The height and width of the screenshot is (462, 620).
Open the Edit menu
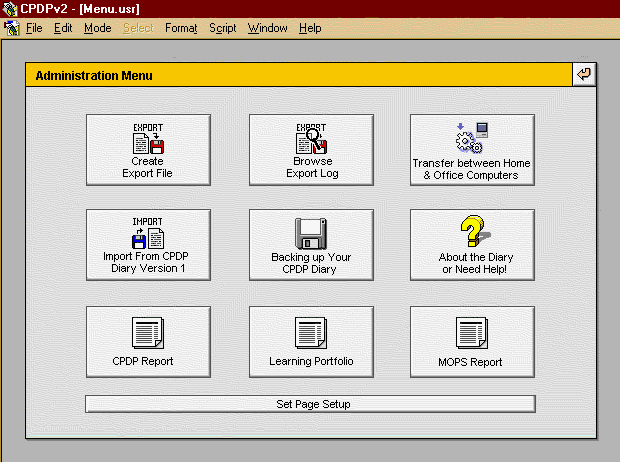63,28
